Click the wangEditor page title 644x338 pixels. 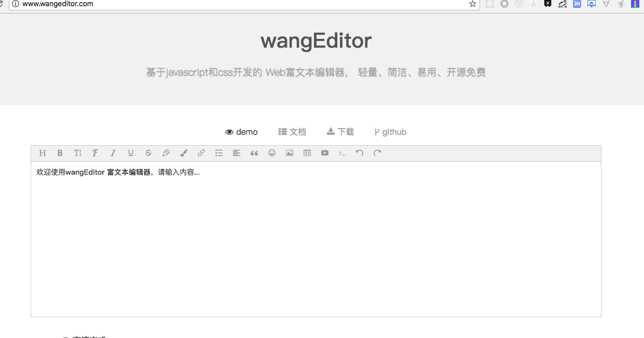[x=316, y=40]
